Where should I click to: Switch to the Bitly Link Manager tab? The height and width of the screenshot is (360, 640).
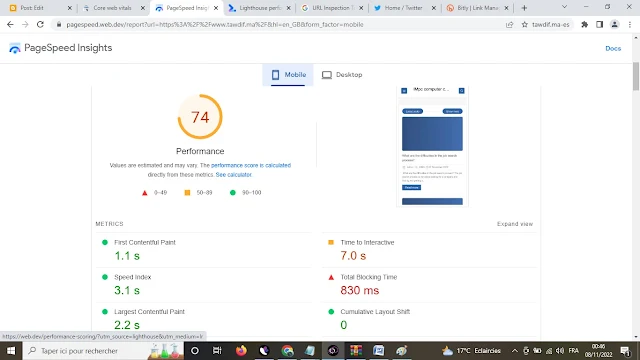point(477,8)
